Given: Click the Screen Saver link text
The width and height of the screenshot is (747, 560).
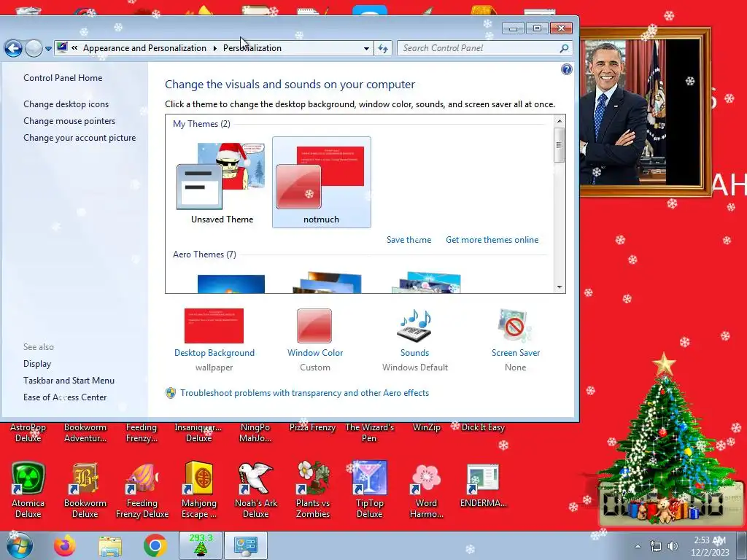Looking at the screenshot, I should (516, 353).
